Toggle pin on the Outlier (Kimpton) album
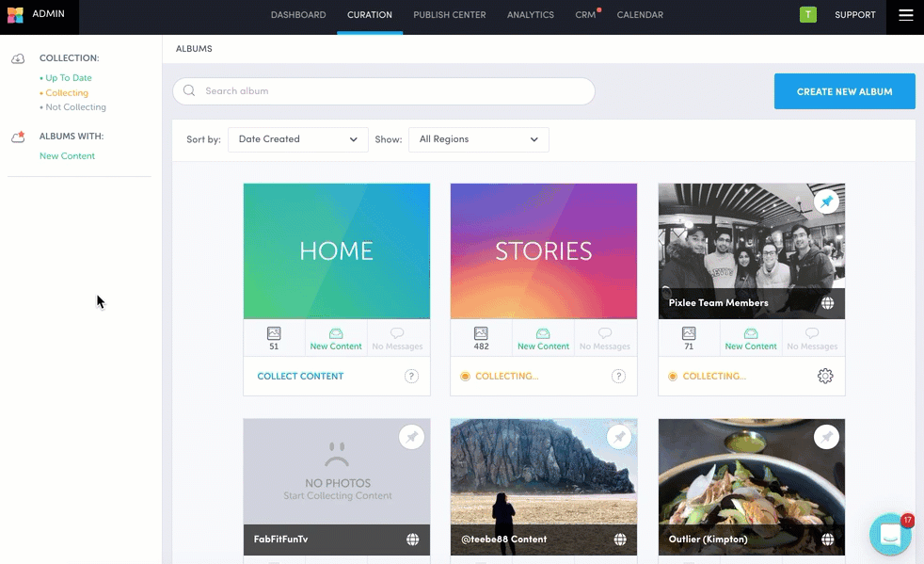Viewport: 924px width, 564px height. tap(826, 437)
